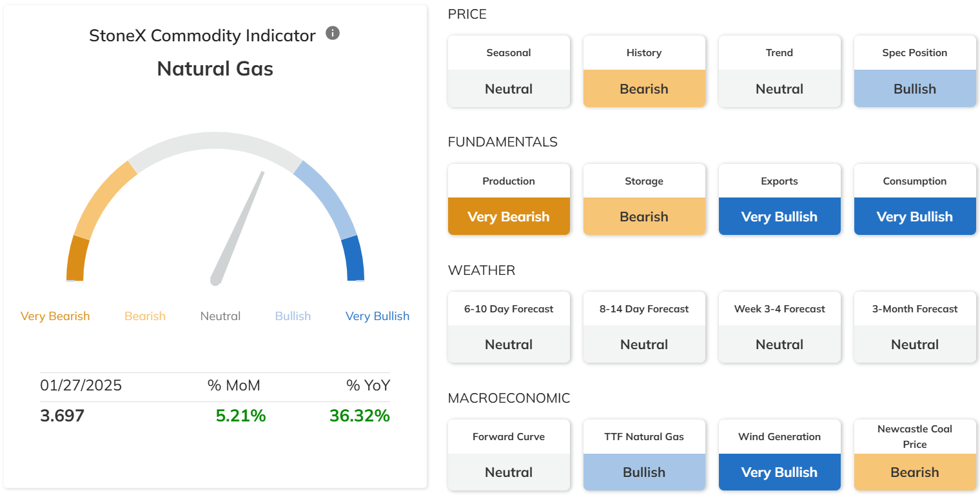
Task: Open the Storage fundamentals card
Action: click(x=644, y=199)
